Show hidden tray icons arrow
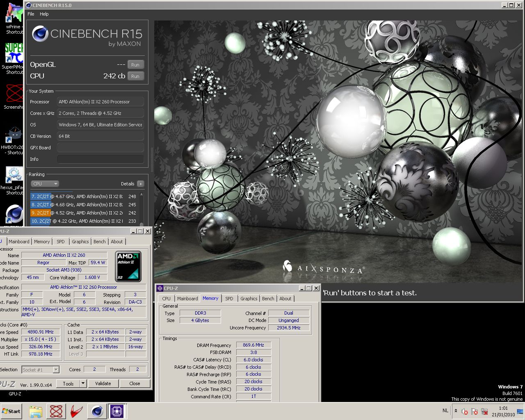 pos(456,411)
